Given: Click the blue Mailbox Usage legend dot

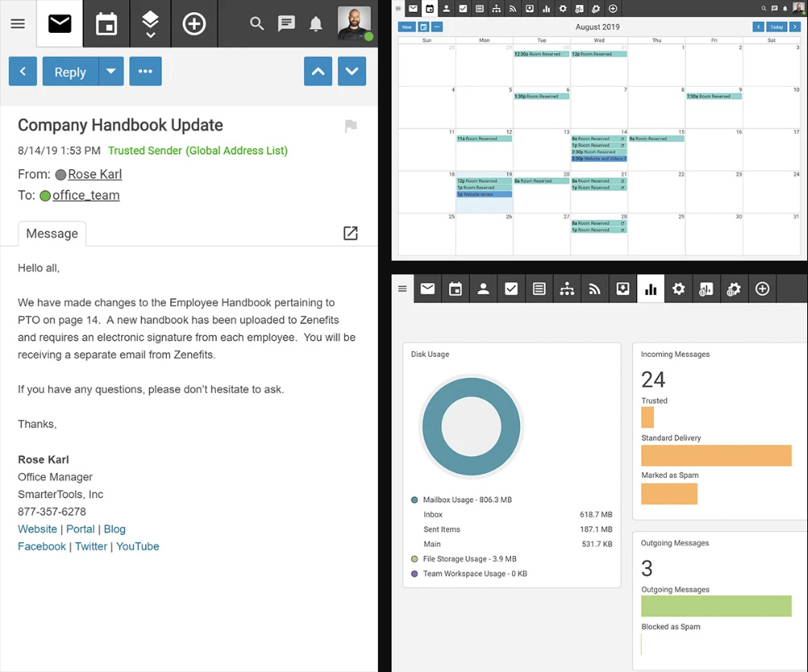Looking at the screenshot, I should 415,500.
